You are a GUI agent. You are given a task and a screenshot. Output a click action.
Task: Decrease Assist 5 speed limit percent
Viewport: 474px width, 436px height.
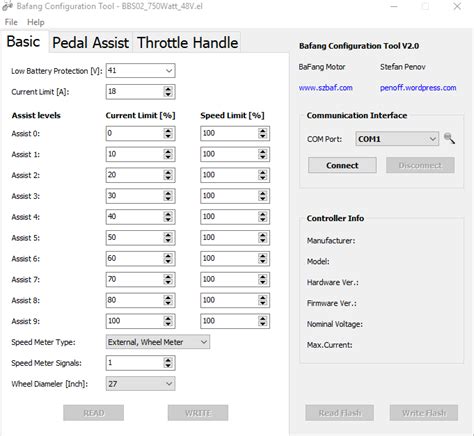[263, 241]
